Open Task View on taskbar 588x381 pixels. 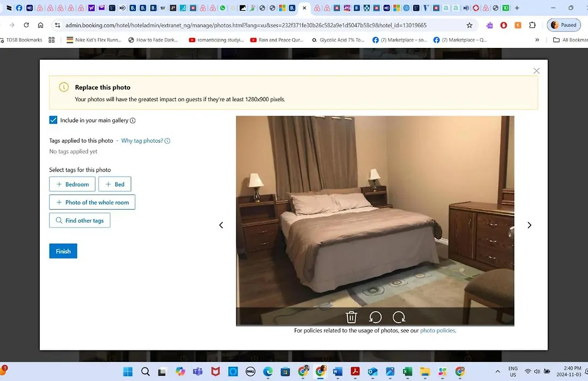(162, 372)
